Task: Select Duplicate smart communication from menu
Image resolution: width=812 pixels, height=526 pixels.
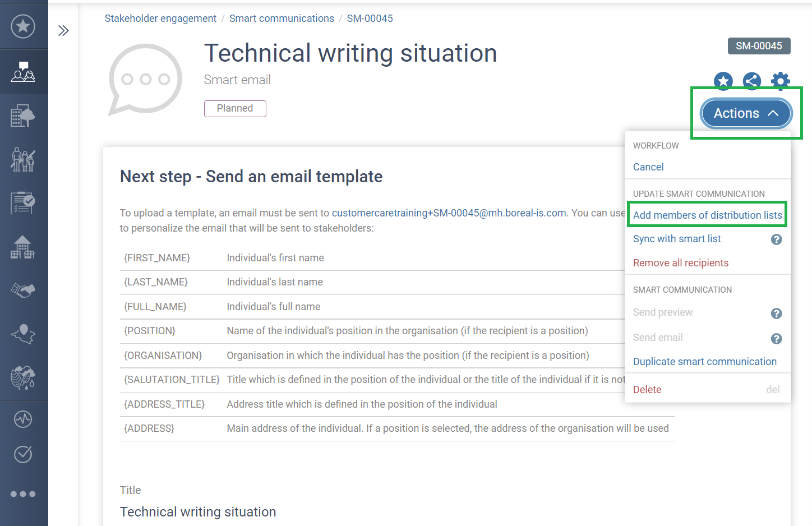Action: tap(705, 361)
